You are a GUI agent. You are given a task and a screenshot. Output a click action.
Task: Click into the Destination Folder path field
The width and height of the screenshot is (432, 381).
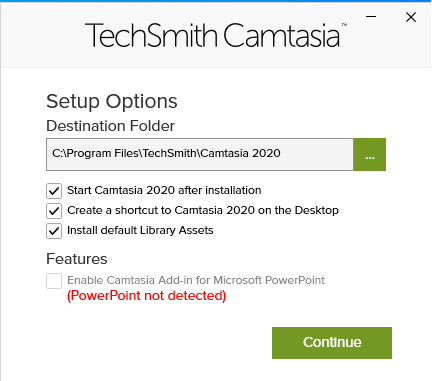click(x=200, y=154)
